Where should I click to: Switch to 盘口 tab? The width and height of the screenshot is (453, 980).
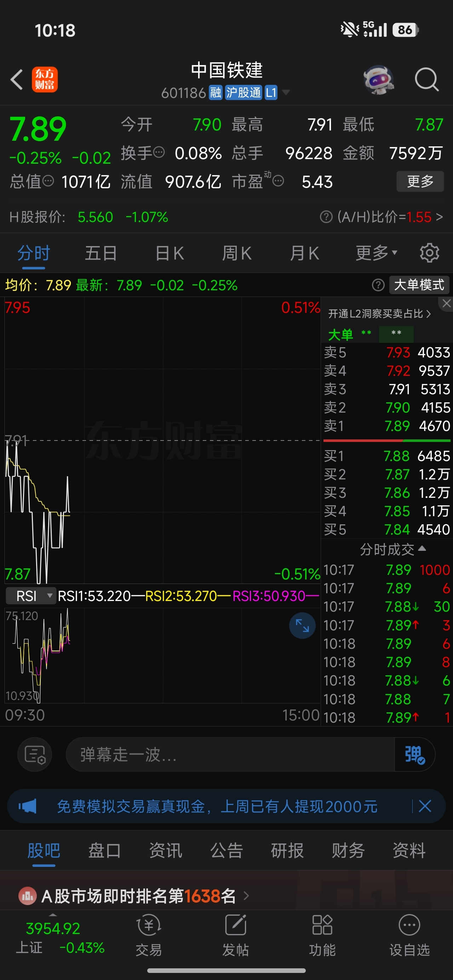pyautogui.click(x=104, y=850)
